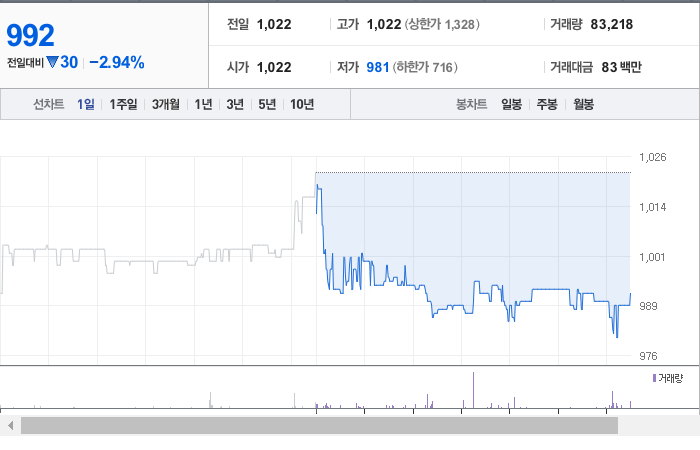Click the 1,014 axis label
700x450 pixels.
[653, 207]
